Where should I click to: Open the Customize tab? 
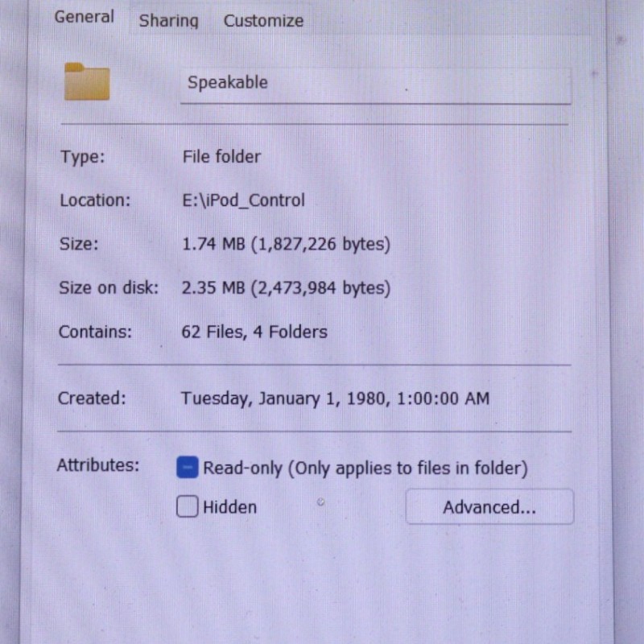click(263, 21)
